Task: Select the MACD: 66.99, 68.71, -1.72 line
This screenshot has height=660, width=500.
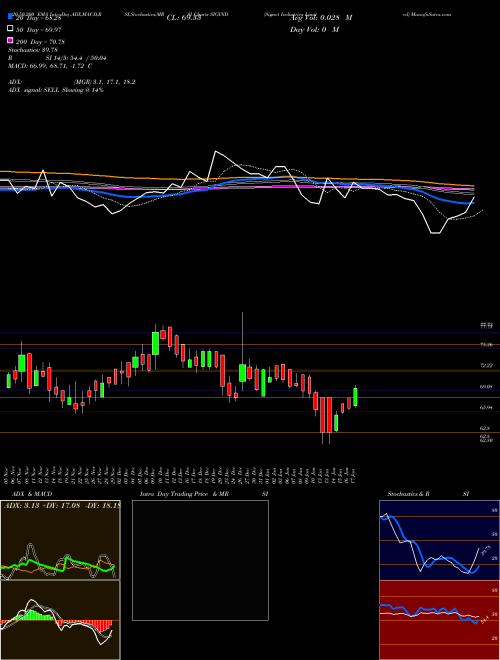Action: click(50, 66)
